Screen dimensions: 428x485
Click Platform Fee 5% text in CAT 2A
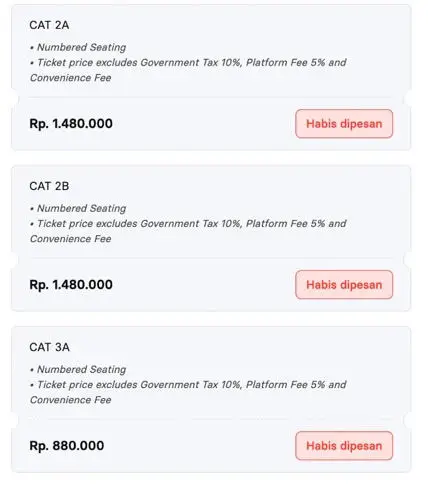coord(285,63)
